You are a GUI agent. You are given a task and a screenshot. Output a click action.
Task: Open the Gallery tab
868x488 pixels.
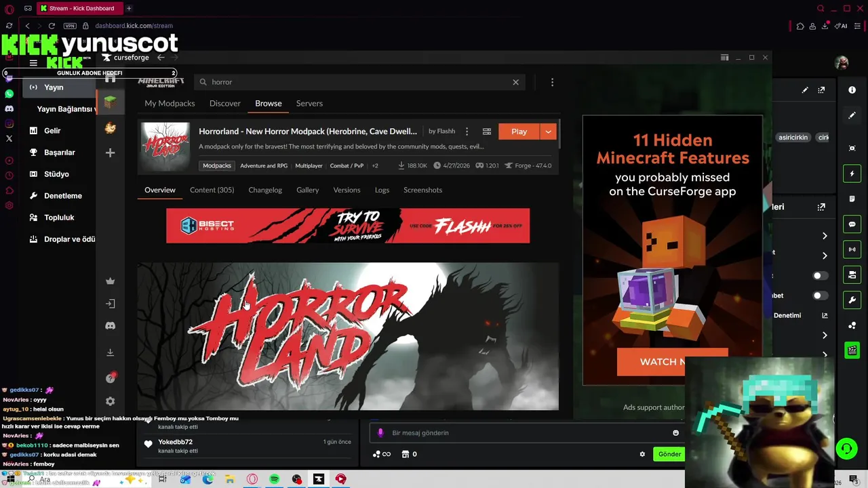(307, 190)
